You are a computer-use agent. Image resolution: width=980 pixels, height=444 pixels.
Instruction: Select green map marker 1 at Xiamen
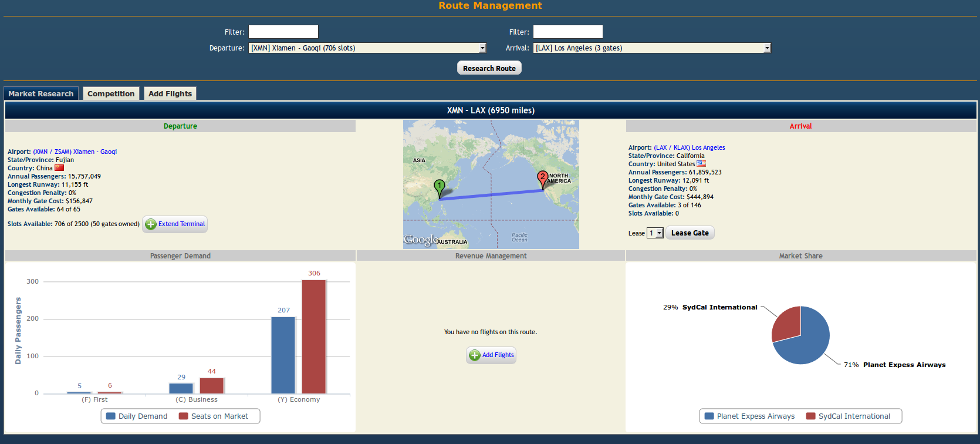click(x=439, y=189)
